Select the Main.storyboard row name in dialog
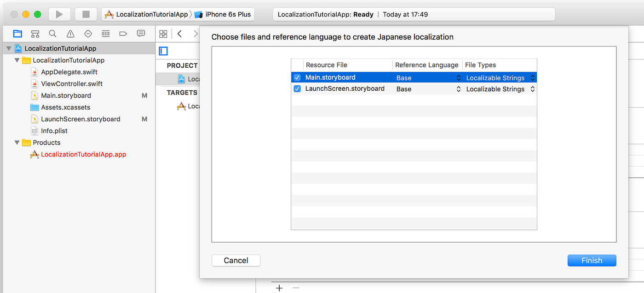The image size is (644, 293). pos(330,77)
